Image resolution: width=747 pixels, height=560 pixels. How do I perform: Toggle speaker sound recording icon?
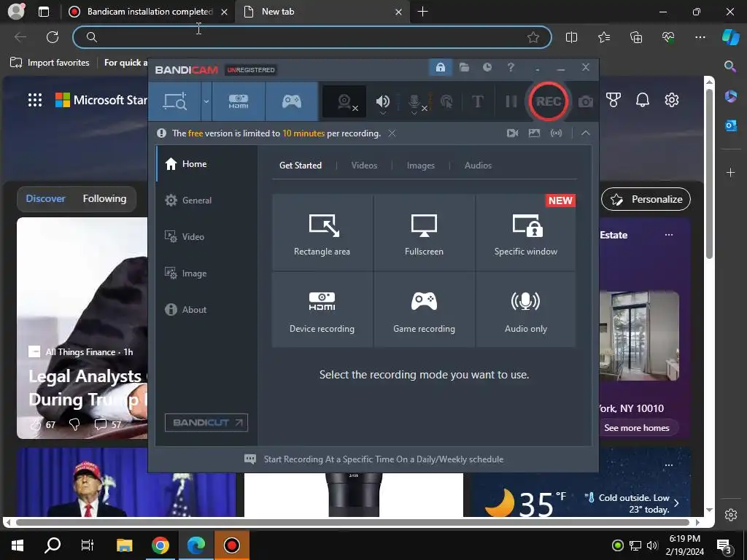(x=382, y=101)
